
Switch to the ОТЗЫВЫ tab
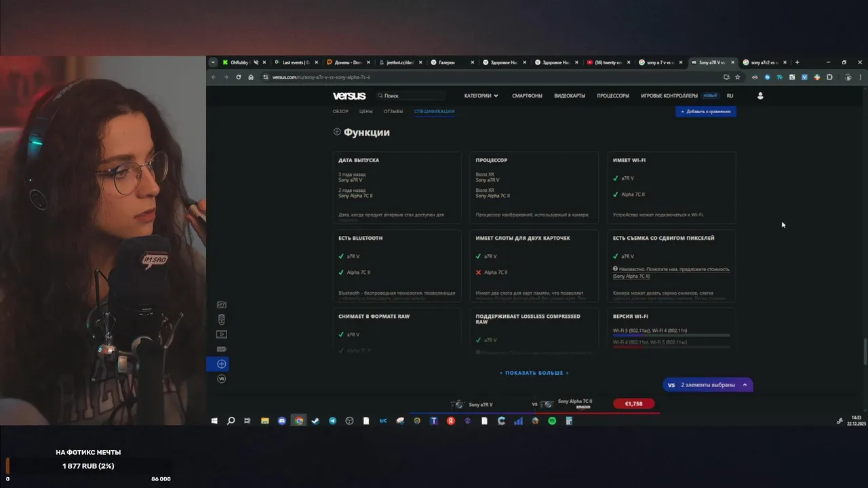(x=393, y=111)
